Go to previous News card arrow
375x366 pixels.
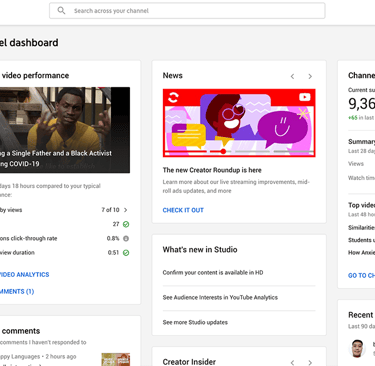292,76
